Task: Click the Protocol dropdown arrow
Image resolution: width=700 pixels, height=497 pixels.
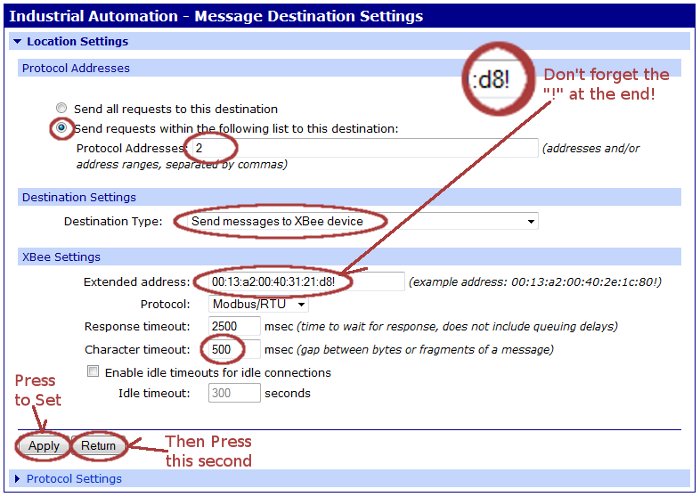Action: tap(301, 303)
